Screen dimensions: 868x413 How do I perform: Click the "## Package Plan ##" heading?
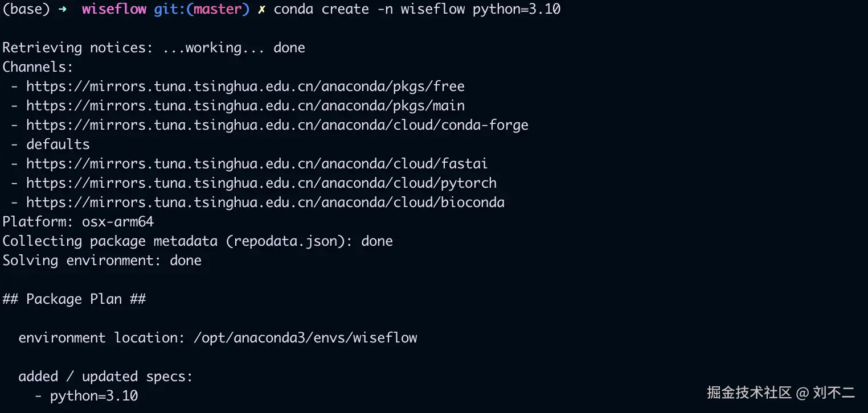point(74,299)
